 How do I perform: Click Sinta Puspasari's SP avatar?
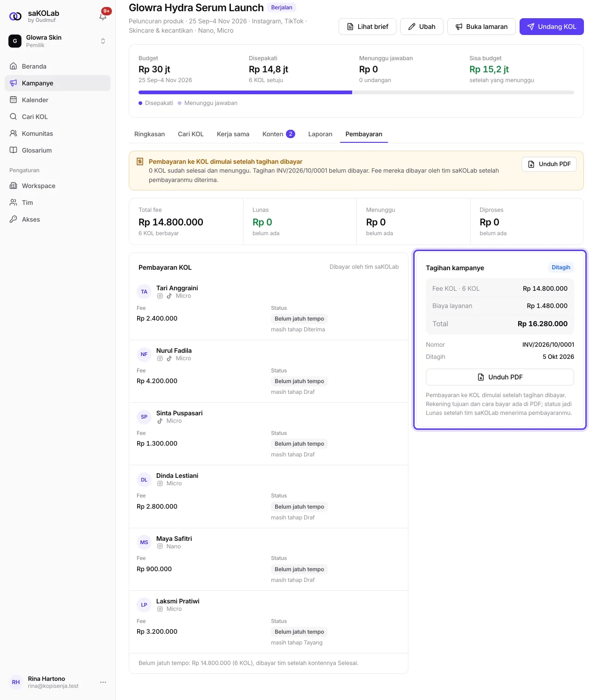tap(144, 417)
